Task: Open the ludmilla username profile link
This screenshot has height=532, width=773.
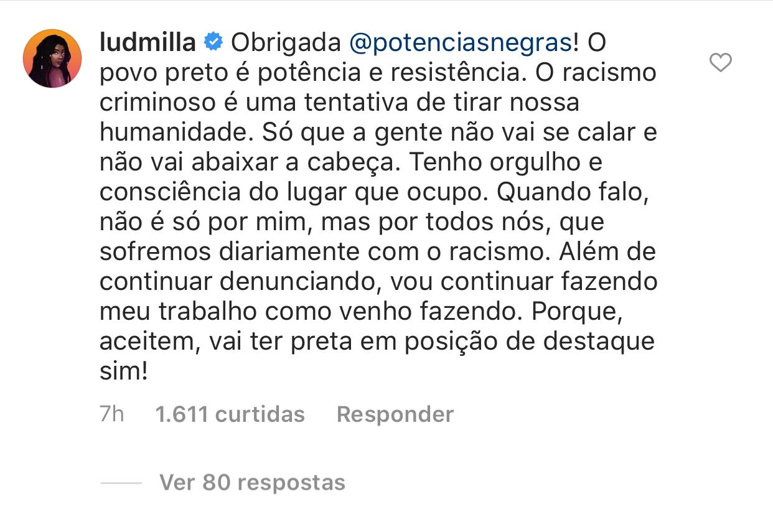Action: point(148,42)
